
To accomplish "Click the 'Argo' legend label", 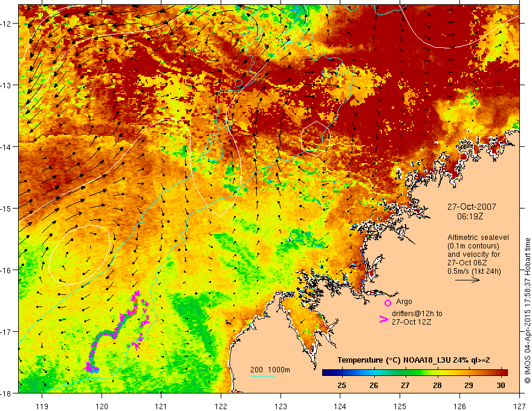I will (x=404, y=302).
